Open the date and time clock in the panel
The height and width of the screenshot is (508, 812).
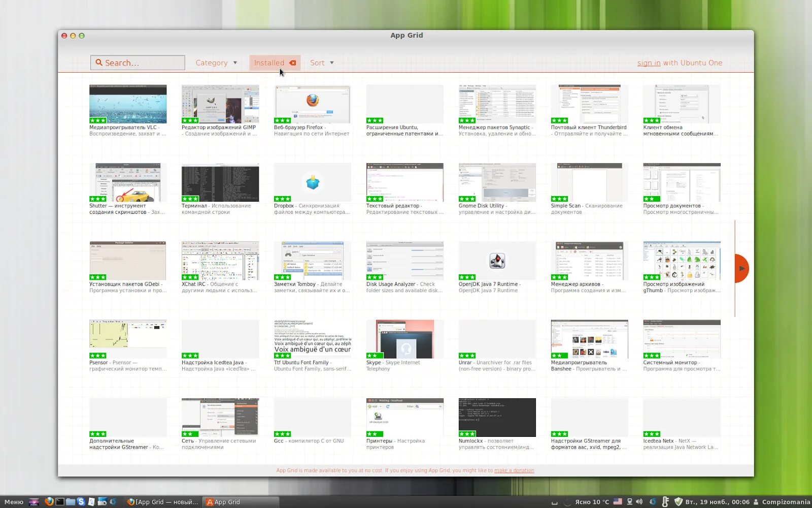point(717,502)
